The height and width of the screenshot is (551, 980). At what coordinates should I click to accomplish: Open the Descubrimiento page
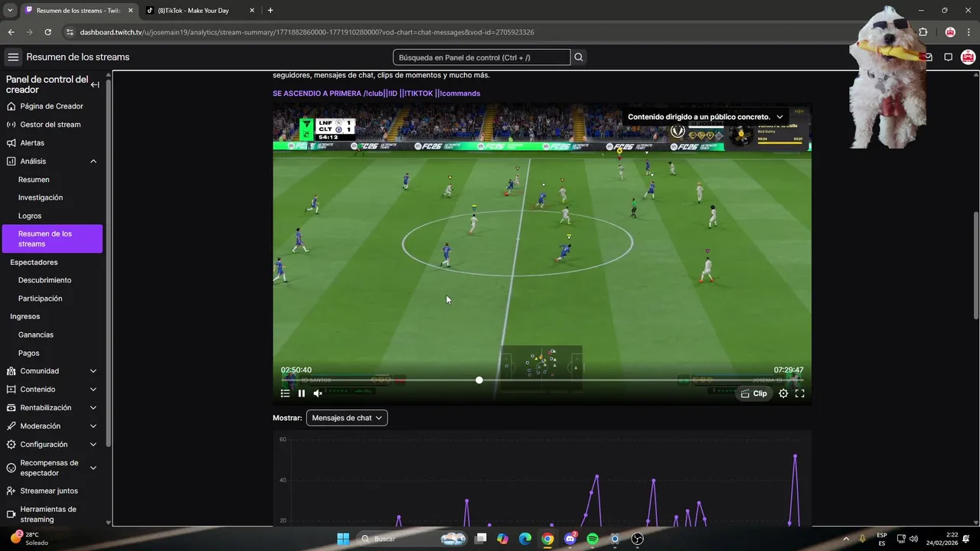point(44,280)
